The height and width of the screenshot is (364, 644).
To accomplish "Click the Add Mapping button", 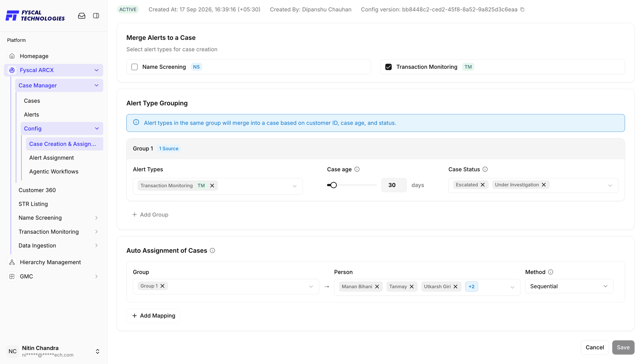I will 153,316.
